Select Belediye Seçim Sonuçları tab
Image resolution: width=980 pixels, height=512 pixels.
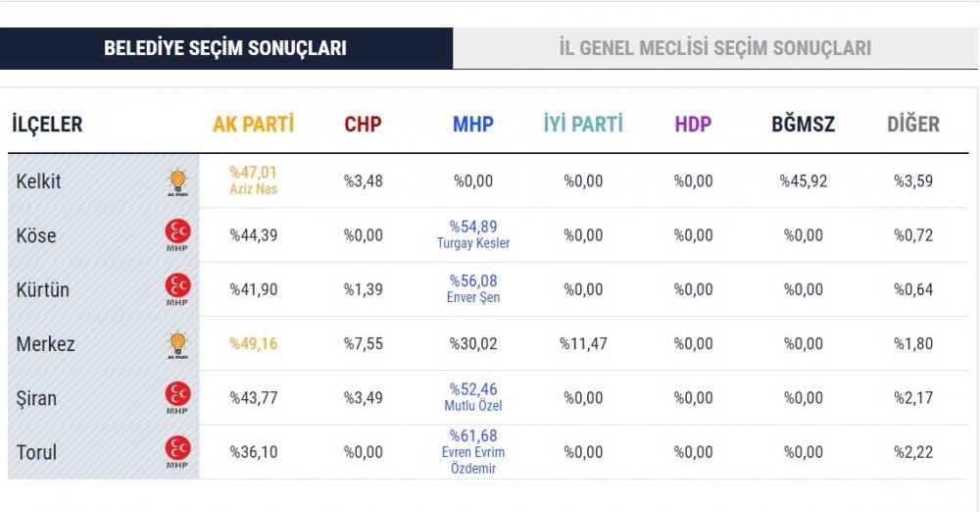pyautogui.click(x=225, y=48)
